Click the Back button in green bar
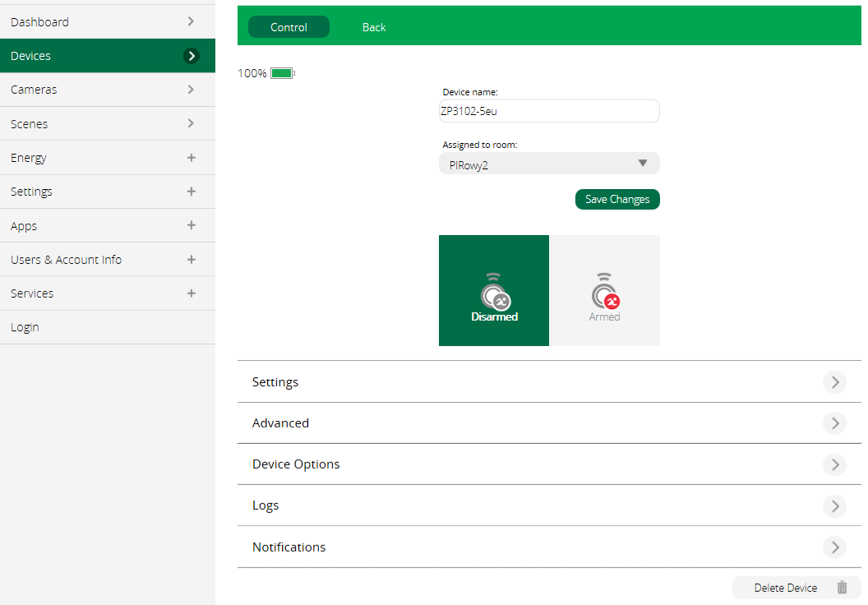The height and width of the screenshot is (605, 868). point(374,27)
